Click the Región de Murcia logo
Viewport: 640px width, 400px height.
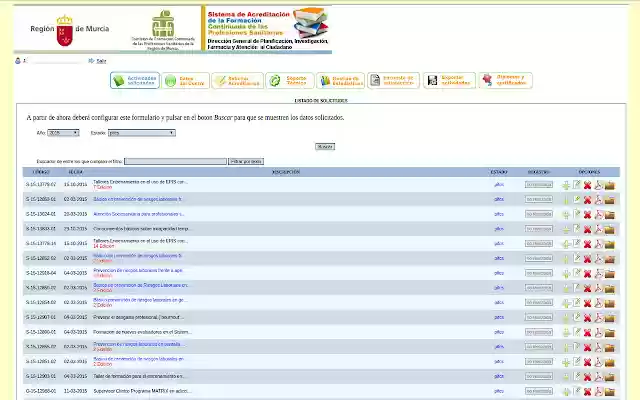69,29
